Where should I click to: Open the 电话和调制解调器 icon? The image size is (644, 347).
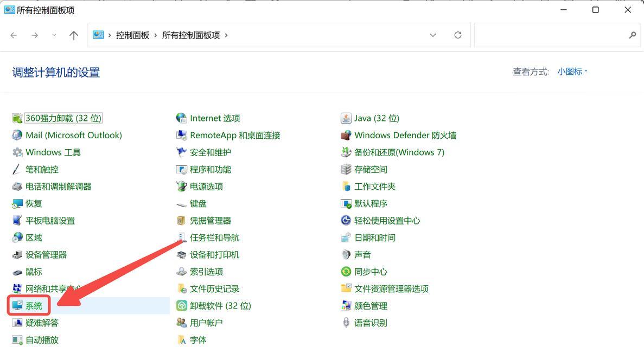click(17, 187)
